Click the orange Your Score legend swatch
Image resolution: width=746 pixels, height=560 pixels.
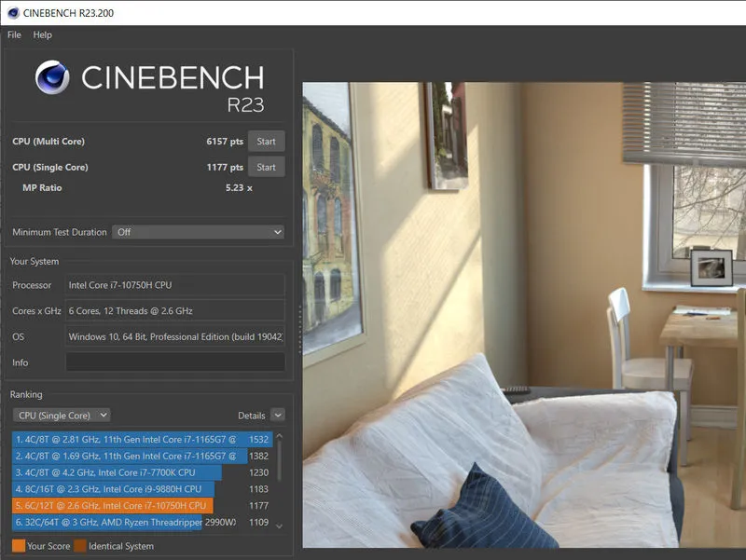click(x=19, y=546)
